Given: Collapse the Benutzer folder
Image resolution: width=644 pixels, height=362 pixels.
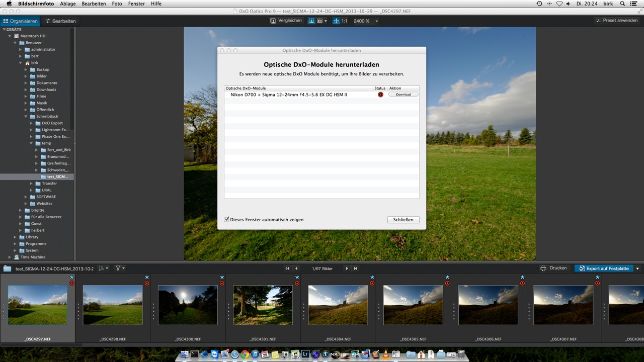Looking at the screenshot, I should (x=15, y=43).
